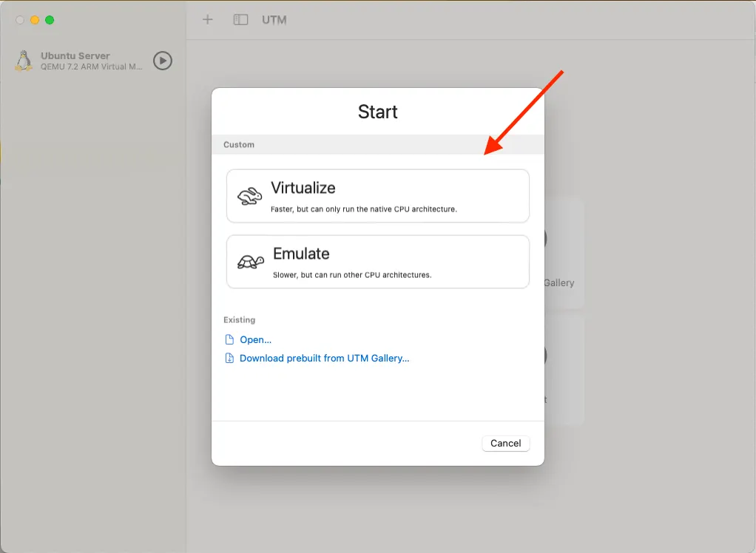Click the mouse icon beside Virtualize
This screenshot has width=756, height=553.
pos(249,196)
